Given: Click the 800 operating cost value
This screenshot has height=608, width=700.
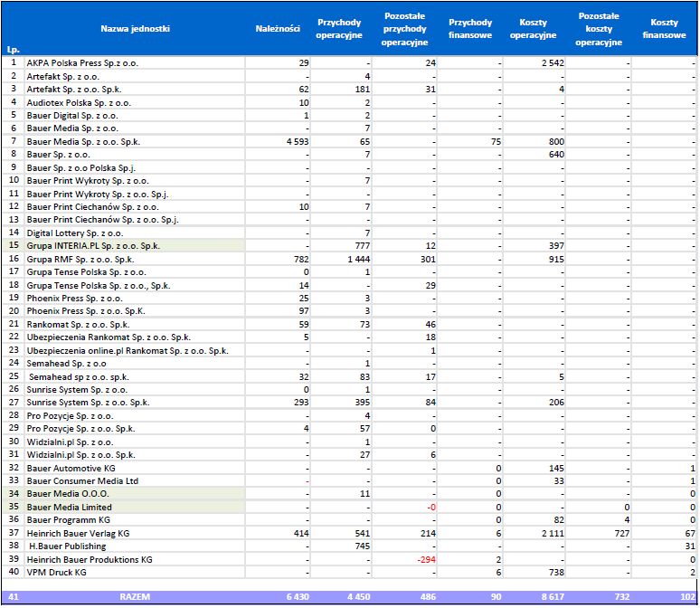Looking at the screenshot, I should tap(556, 142).
